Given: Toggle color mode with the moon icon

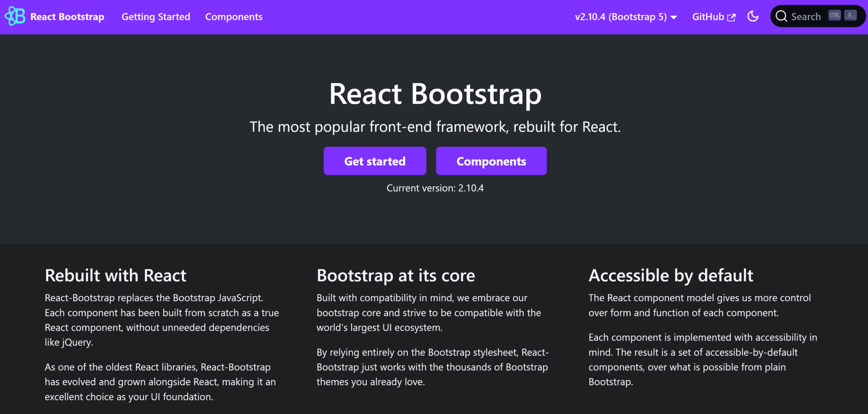Looking at the screenshot, I should coord(753,17).
